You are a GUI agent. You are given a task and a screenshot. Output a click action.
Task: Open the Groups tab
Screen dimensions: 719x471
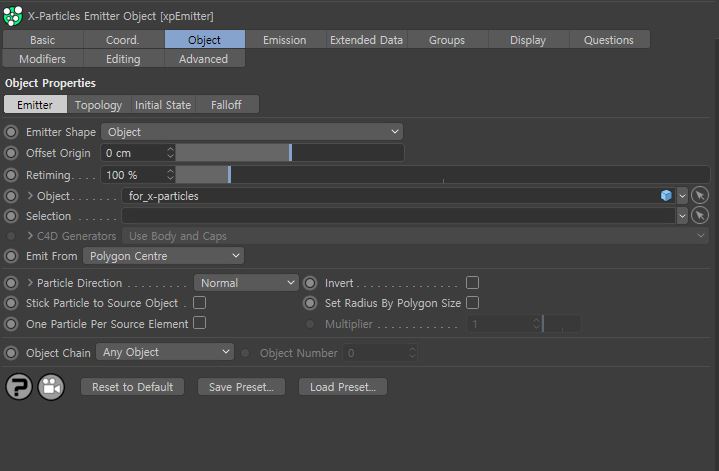click(x=447, y=39)
